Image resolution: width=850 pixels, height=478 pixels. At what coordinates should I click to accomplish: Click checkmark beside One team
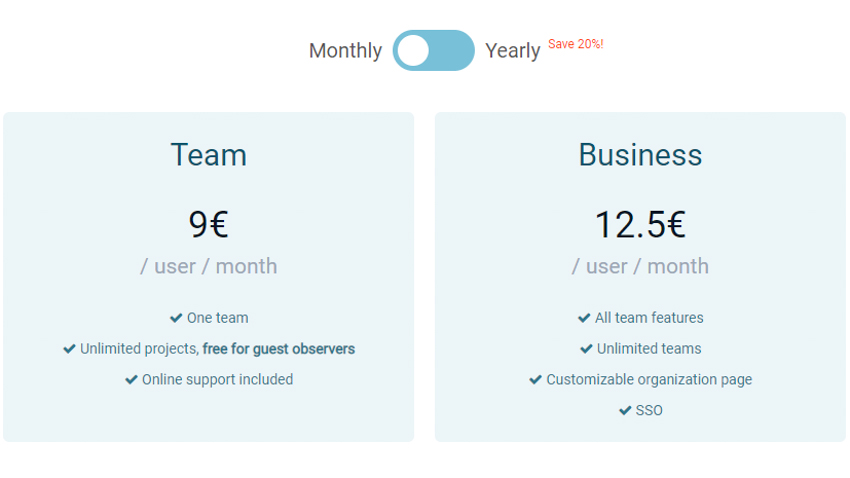[x=176, y=318]
